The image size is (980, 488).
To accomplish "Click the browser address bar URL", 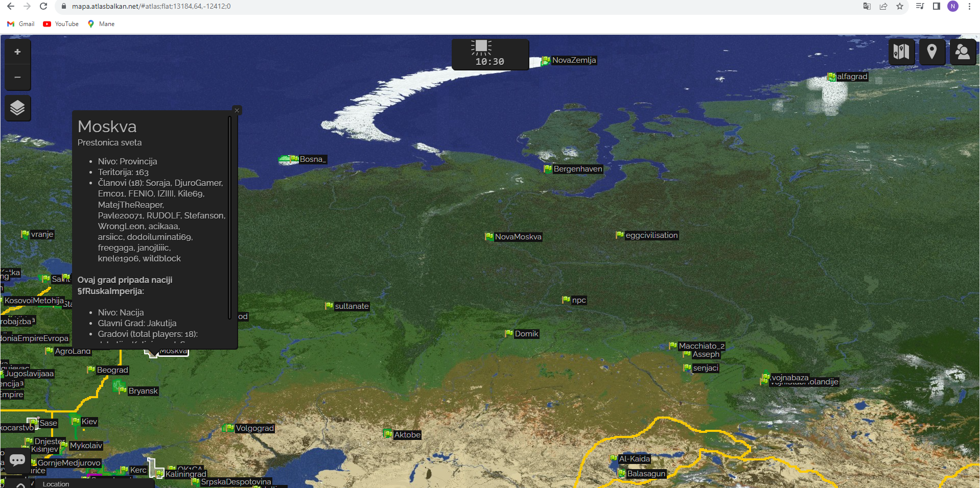I will pos(151,6).
